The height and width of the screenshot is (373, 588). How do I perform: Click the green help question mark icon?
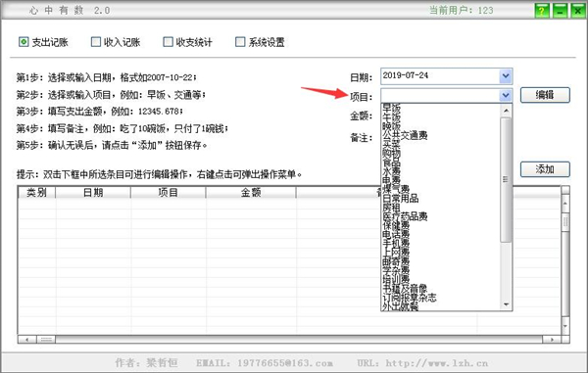tap(542, 11)
